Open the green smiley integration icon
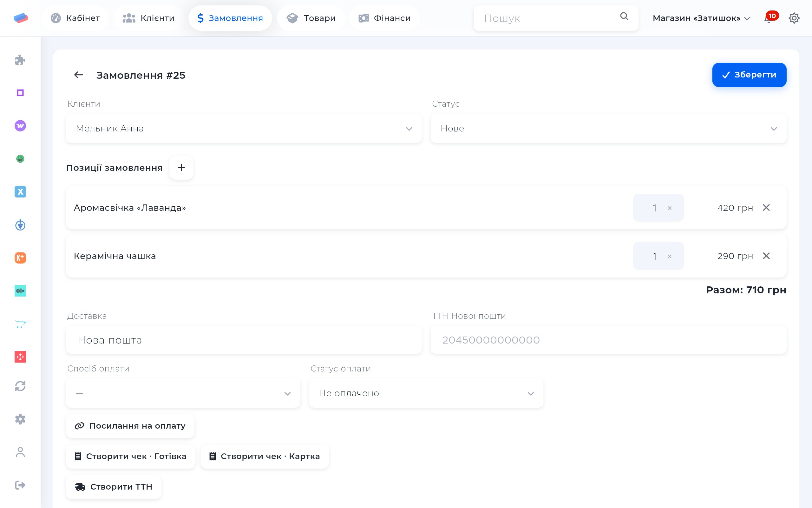The height and width of the screenshot is (508, 812). point(20,158)
